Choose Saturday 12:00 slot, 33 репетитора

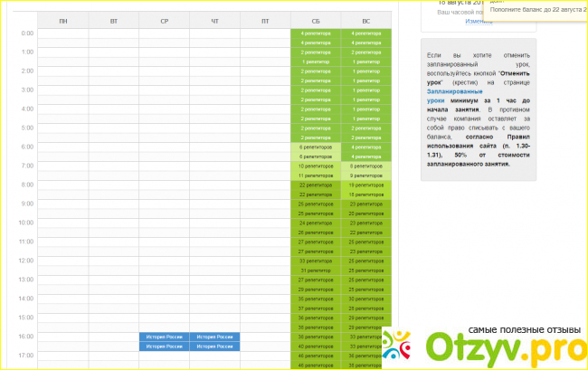316,261
